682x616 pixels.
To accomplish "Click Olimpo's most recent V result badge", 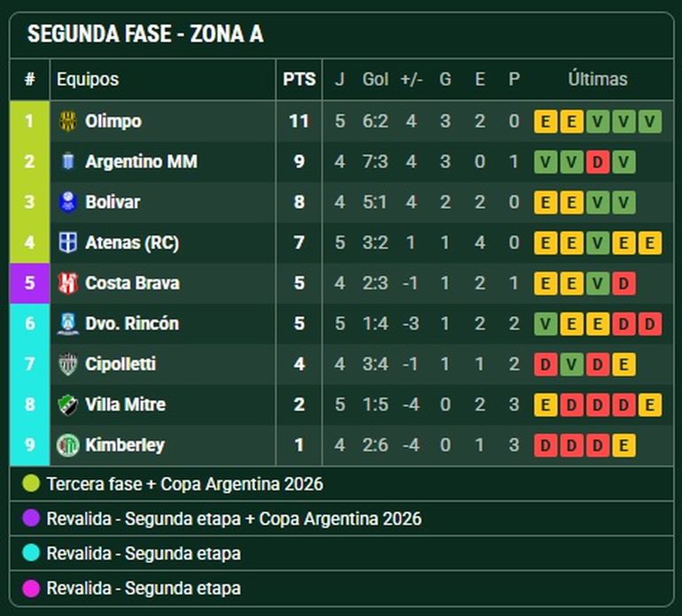I will tap(650, 121).
